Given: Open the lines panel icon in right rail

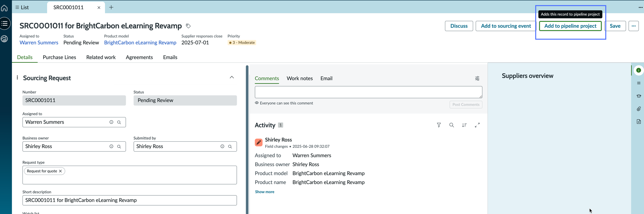Looking at the screenshot, I should coord(639,83).
